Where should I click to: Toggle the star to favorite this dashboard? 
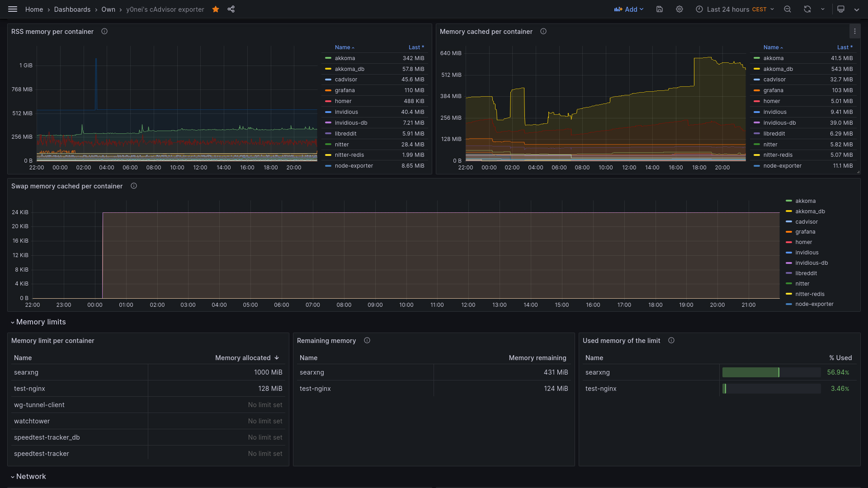coord(216,9)
